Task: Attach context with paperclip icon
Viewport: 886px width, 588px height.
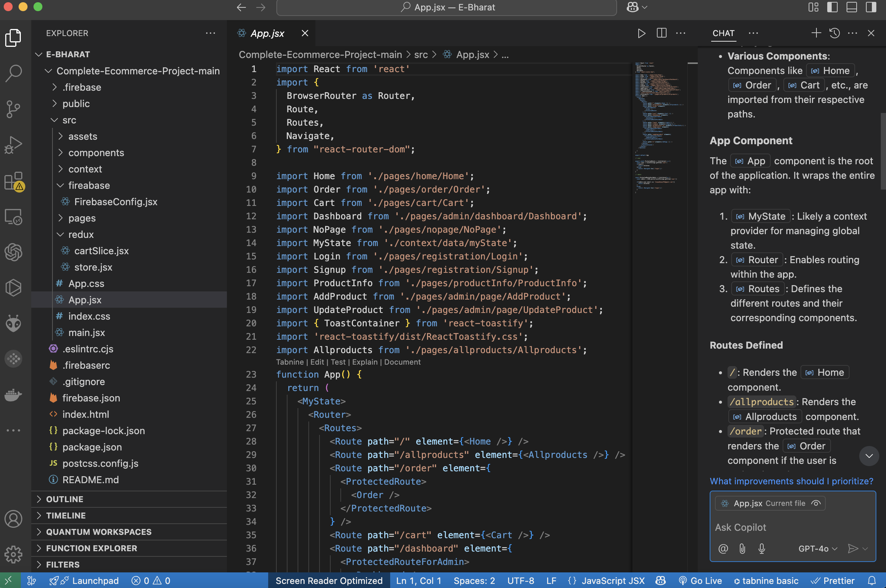Action: click(742, 549)
